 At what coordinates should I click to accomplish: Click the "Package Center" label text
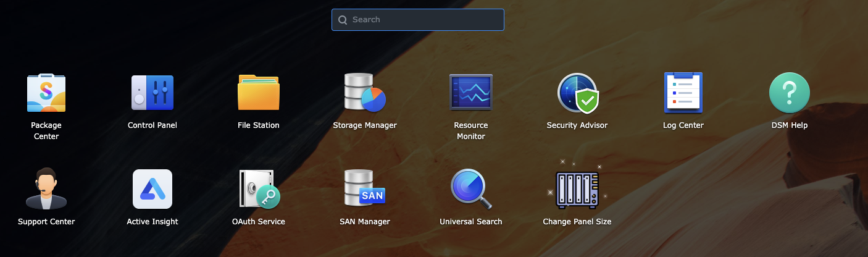tap(46, 131)
